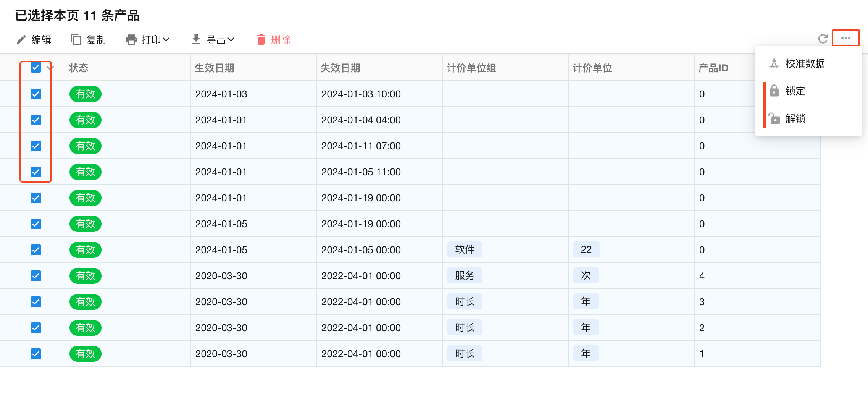The height and width of the screenshot is (395, 868).
Task: Click the 失效日期 column header
Action: (340, 68)
